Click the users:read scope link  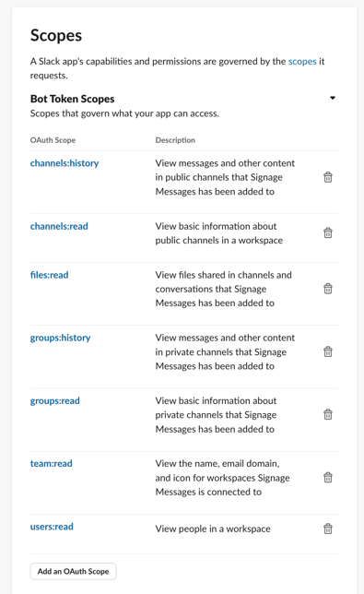point(52,527)
